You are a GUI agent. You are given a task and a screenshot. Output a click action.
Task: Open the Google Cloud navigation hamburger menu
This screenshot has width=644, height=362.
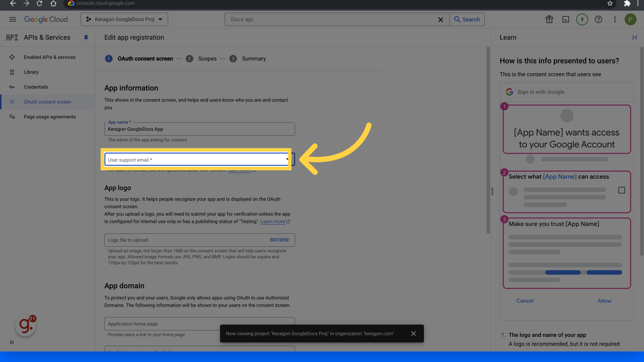[13, 19]
